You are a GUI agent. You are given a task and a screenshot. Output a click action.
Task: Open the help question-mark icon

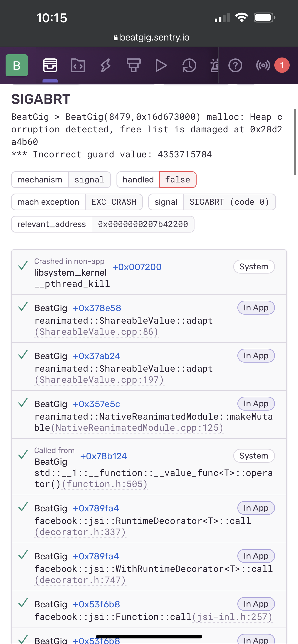[235, 65]
